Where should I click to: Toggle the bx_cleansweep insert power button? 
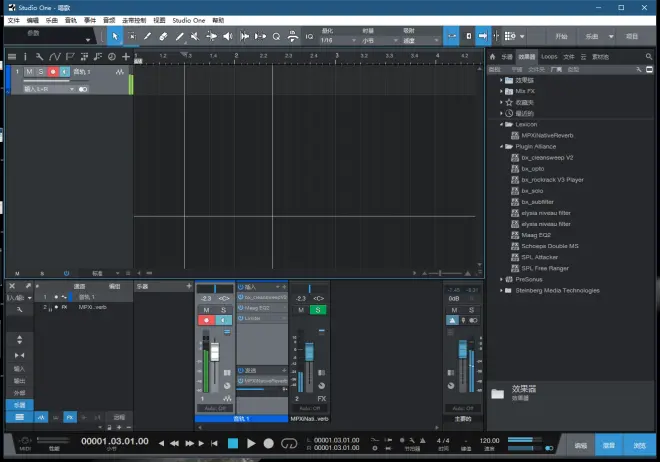241,297
